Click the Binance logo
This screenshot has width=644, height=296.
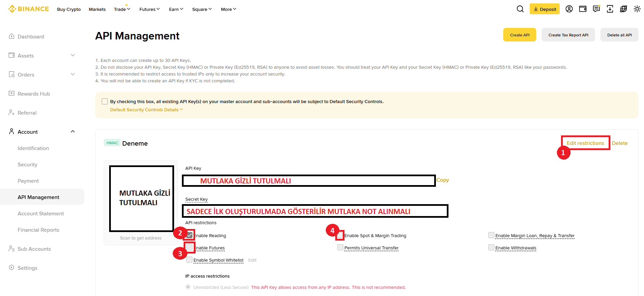point(29,9)
